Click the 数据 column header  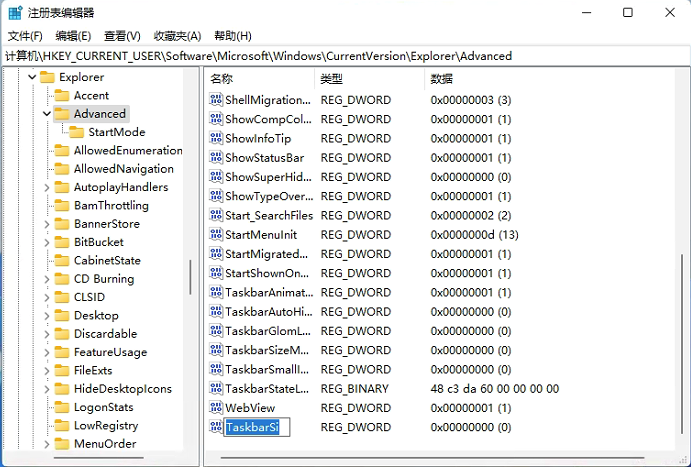pyautogui.click(x=441, y=78)
